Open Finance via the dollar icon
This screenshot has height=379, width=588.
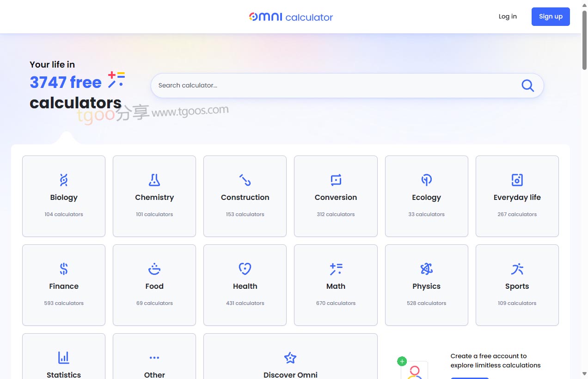(64, 268)
